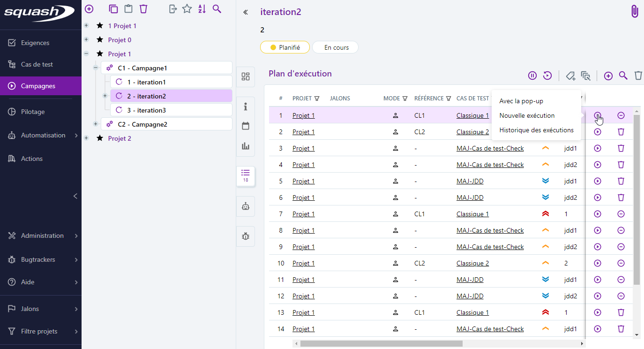Image resolution: width=644 pixels, height=349 pixels.
Task: Click the trash icon in tree toolbar
Action: [143, 9]
